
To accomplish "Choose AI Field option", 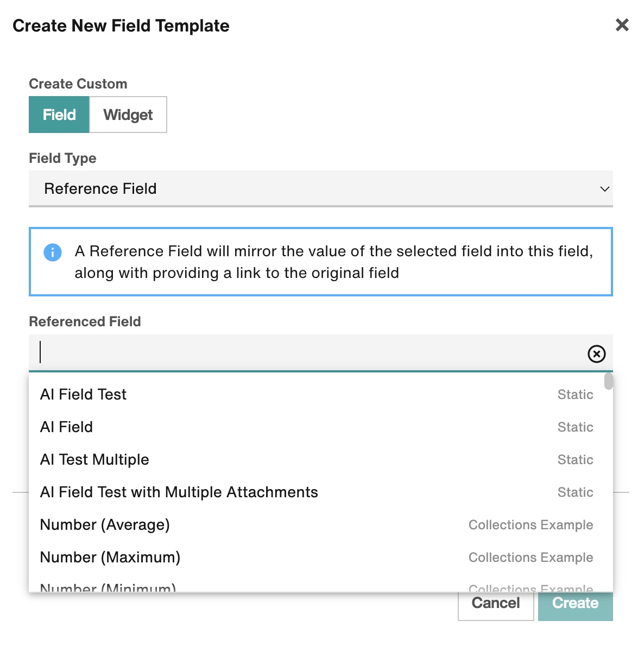I will click(x=317, y=427).
